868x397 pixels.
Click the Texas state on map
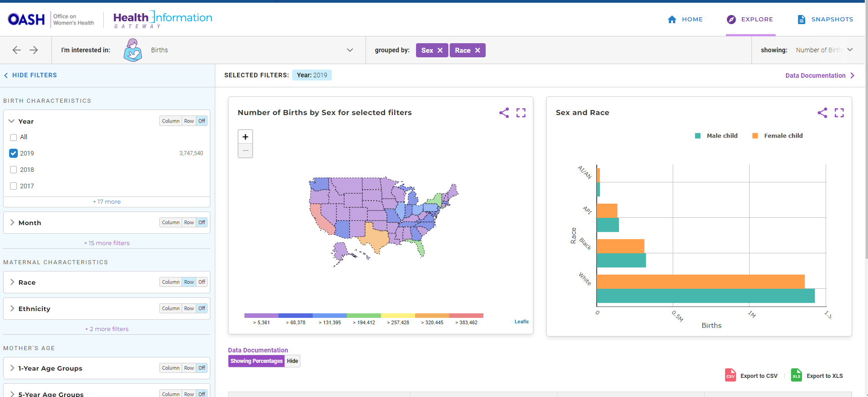(x=376, y=237)
